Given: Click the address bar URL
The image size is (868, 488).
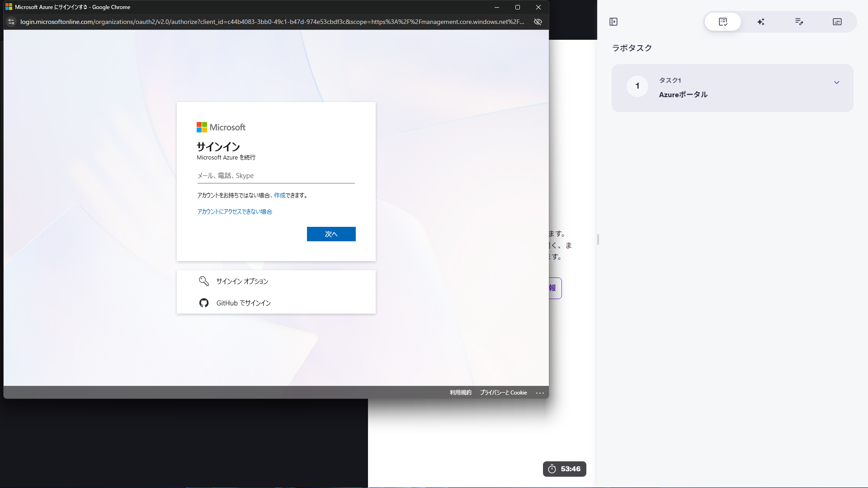Looking at the screenshot, I should (272, 22).
